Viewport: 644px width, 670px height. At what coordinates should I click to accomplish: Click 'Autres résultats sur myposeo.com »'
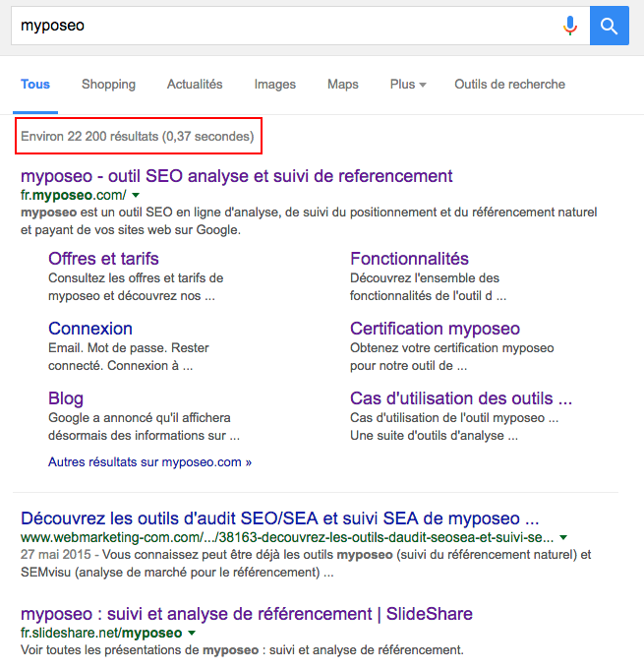[149, 461]
